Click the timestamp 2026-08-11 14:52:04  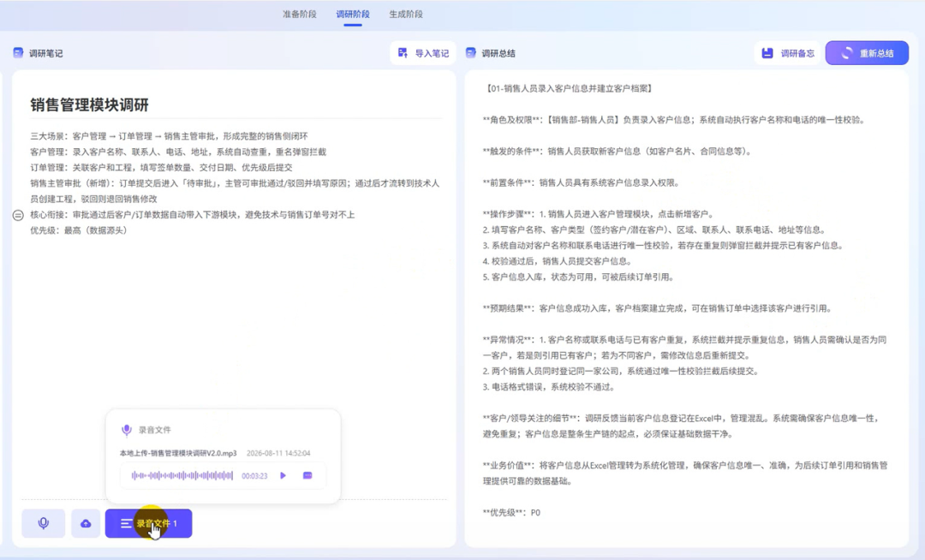pos(278,453)
